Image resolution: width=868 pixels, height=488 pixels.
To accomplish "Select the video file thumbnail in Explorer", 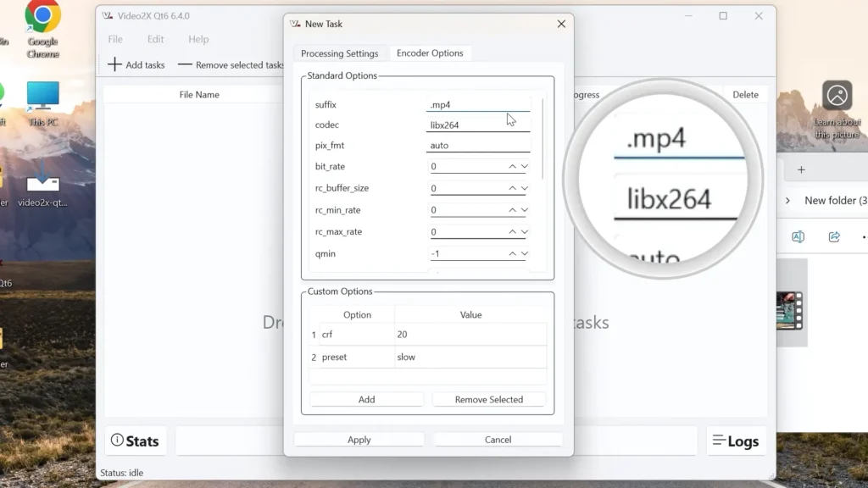I will pyautogui.click(x=790, y=310).
